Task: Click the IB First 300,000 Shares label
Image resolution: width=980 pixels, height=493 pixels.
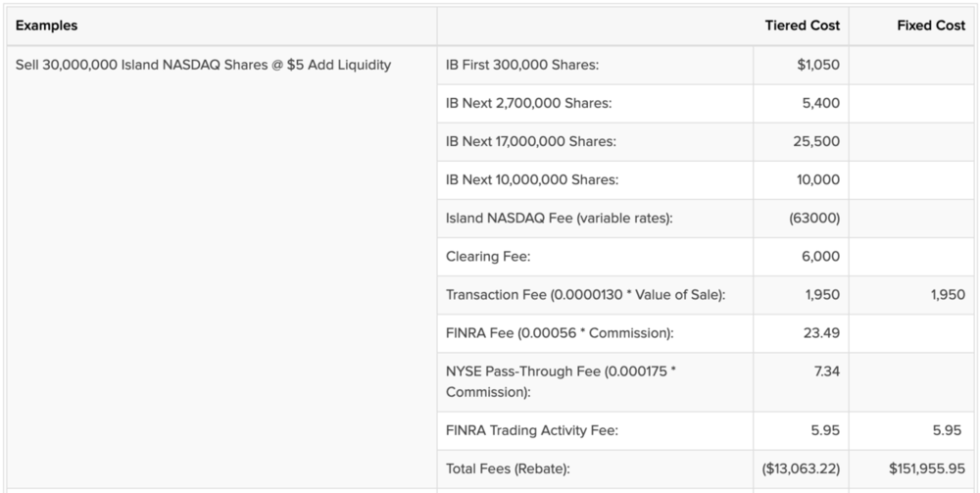Action: coord(521,65)
